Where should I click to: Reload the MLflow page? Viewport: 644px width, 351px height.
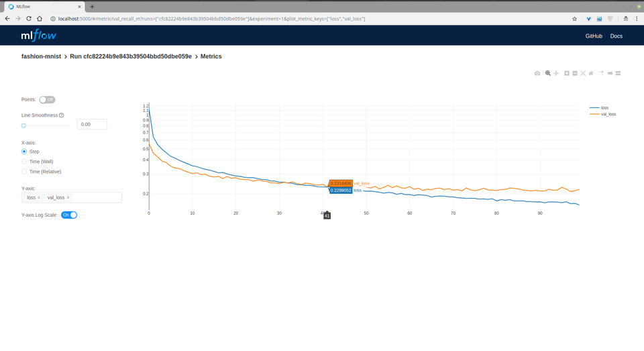pos(29,19)
